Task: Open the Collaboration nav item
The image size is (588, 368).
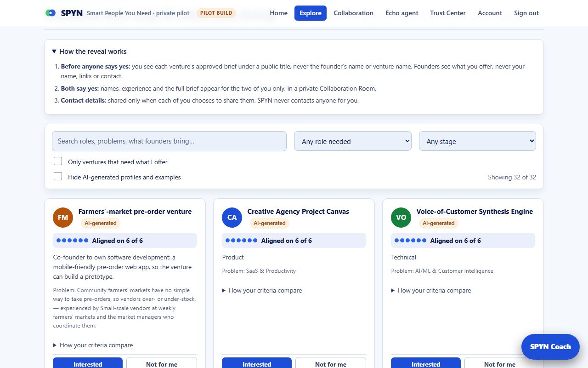Action: (353, 13)
